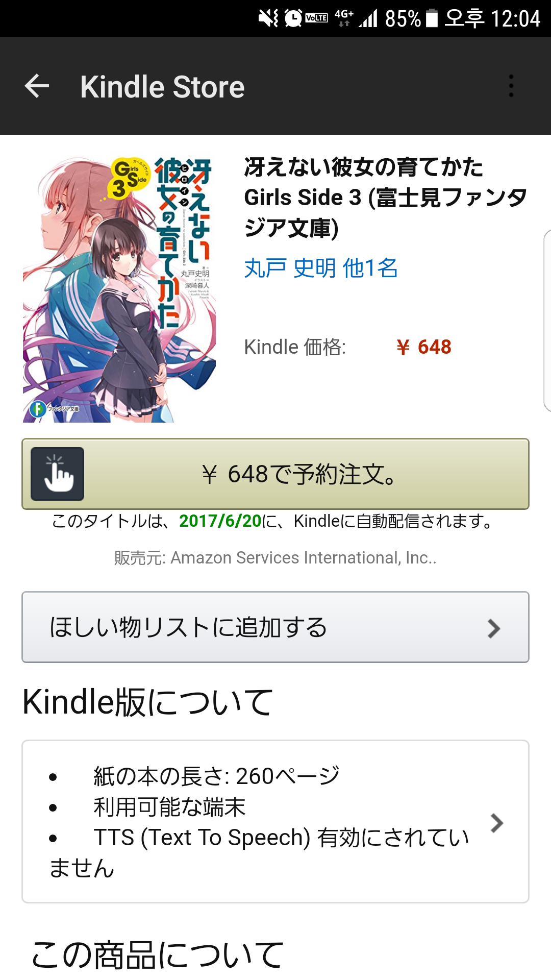Expand the wishlist chevron arrow
551x980 pixels.
pyautogui.click(x=493, y=628)
